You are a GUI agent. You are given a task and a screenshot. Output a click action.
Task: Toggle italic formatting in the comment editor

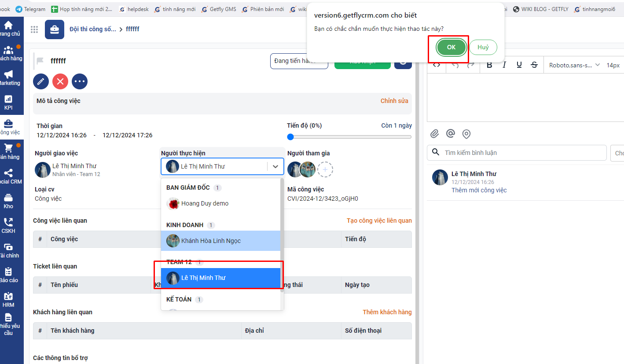[x=504, y=65]
